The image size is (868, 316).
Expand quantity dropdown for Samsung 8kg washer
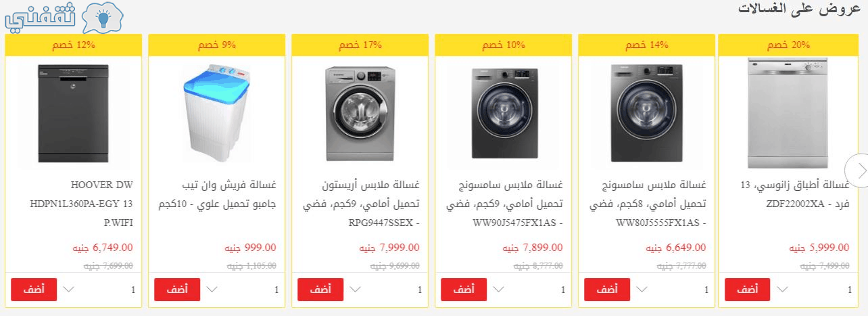pos(640,290)
